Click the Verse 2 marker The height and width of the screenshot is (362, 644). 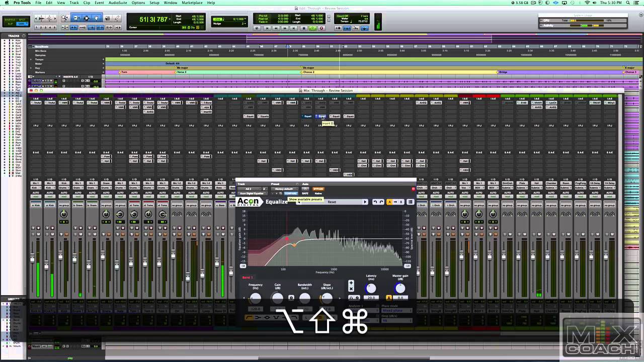181,72
